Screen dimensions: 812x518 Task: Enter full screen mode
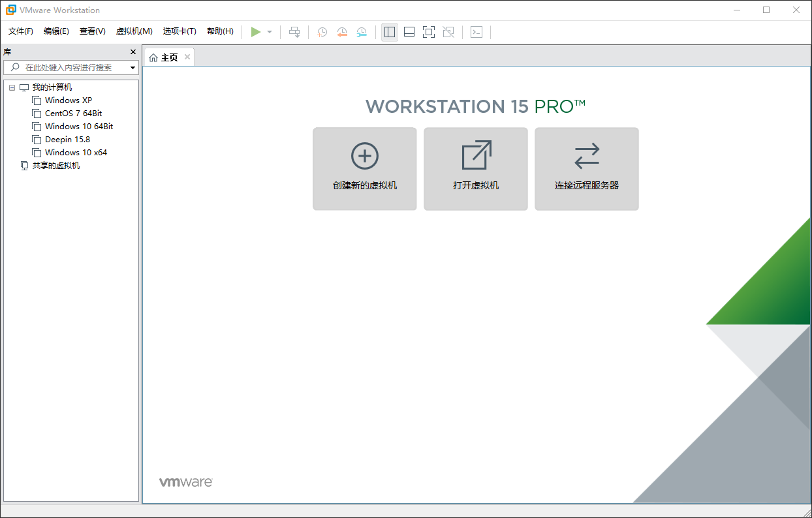(x=428, y=31)
